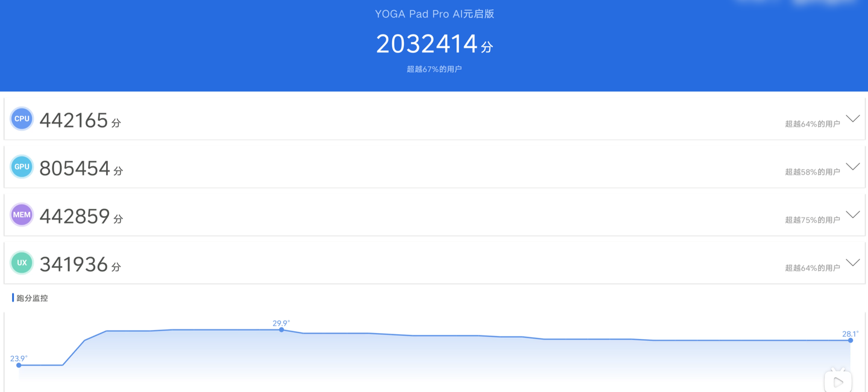Viewport: 868px width, 392px height.
Task: Click the green UX score icon
Action: [22, 263]
